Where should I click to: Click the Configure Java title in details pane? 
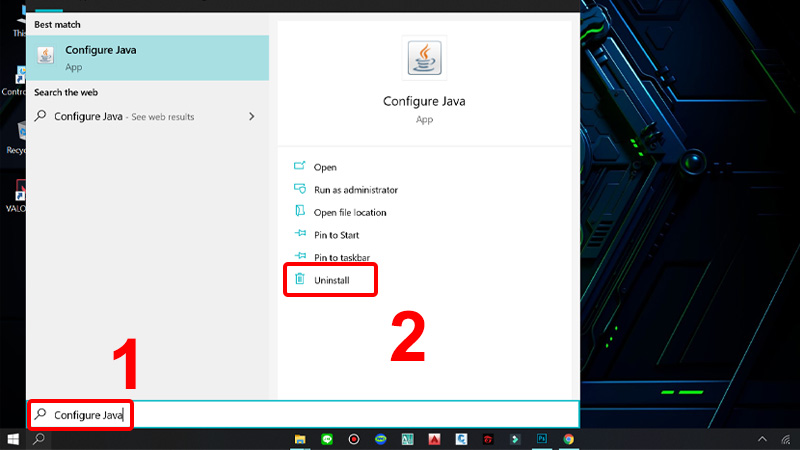point(424,101)
